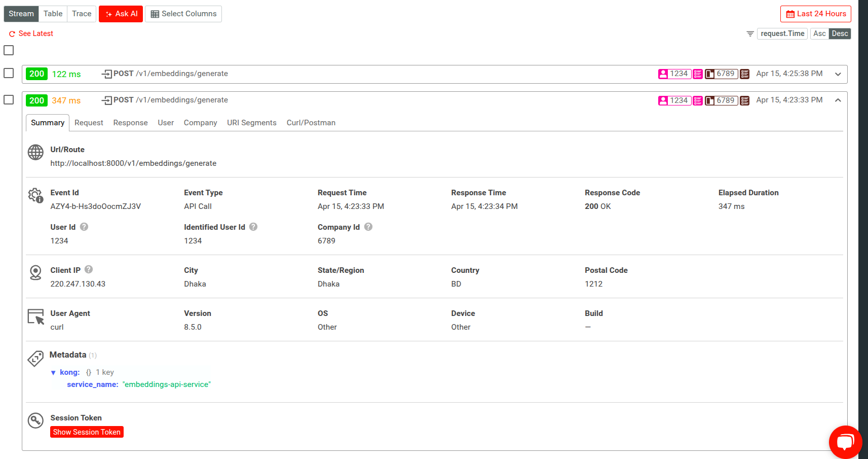The image size is (868, 459).
Task: Click the globe icon next to Url/Route
Action: click(35, 152)
